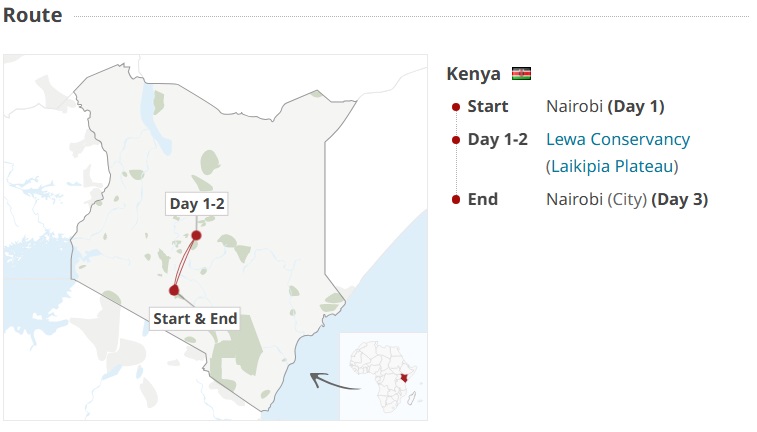The height and width of the screenshot is (432, 757).
Task: Open the Lewa Conservancy link
Action: click(618, 139)
